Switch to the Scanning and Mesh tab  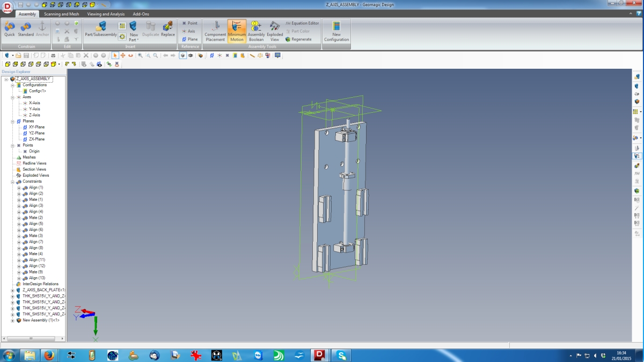[x=61, y=14]
